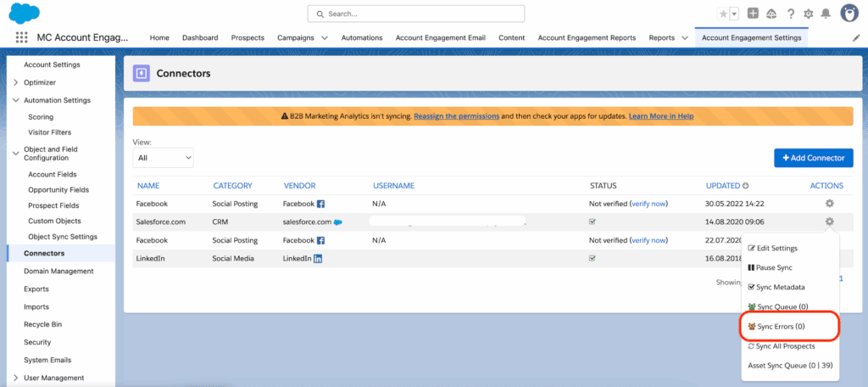Select Sync Metadata menu entry
The image size is (868, 387).
[x=776, y=287]
